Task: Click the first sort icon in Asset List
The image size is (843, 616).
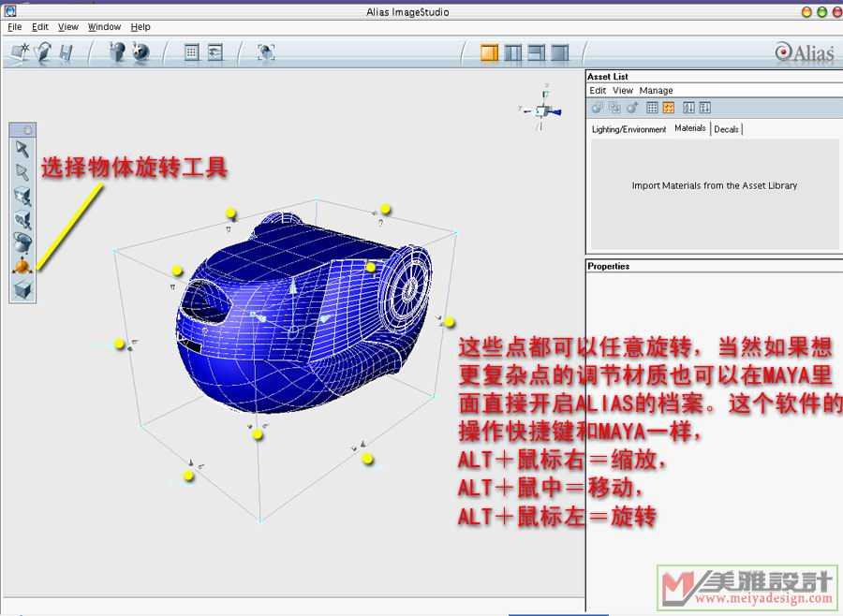Action: [x=688, y=108]
